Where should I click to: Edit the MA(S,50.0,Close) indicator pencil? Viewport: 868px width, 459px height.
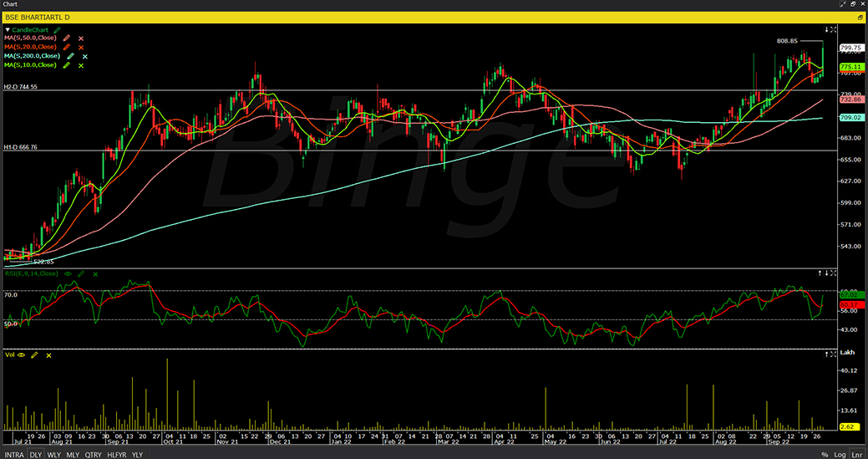pos(67,38)
